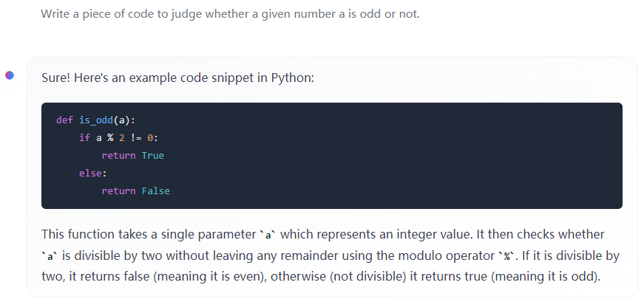Click the 'Sure! Here's an example' sentence
644x302 pixels.
177,78
